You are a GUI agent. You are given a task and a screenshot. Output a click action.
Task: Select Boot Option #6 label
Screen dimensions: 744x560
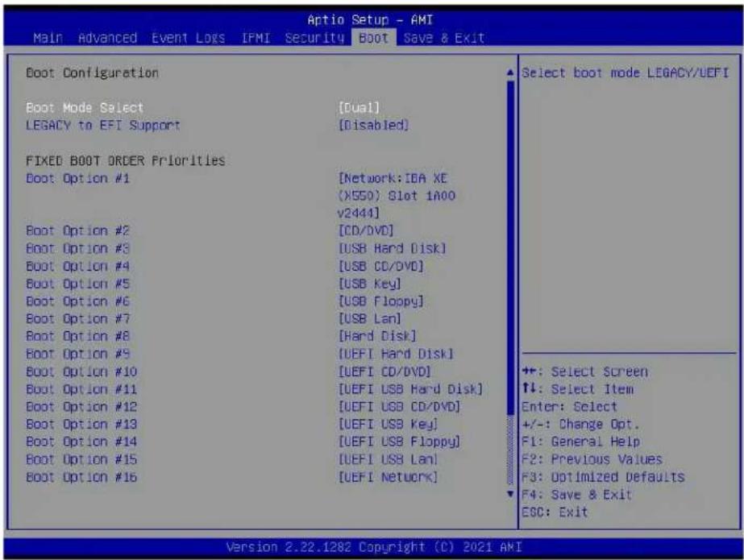coord(77,301)
